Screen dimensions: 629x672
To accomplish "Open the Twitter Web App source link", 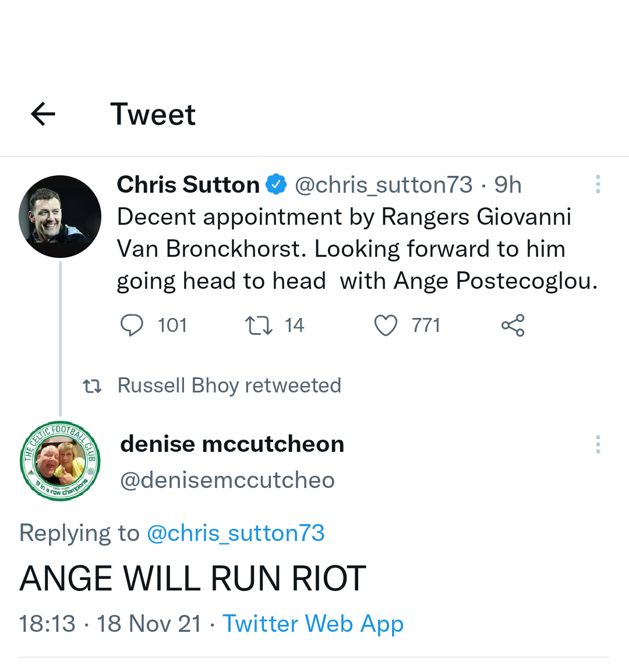I will [x=313, y=624].
